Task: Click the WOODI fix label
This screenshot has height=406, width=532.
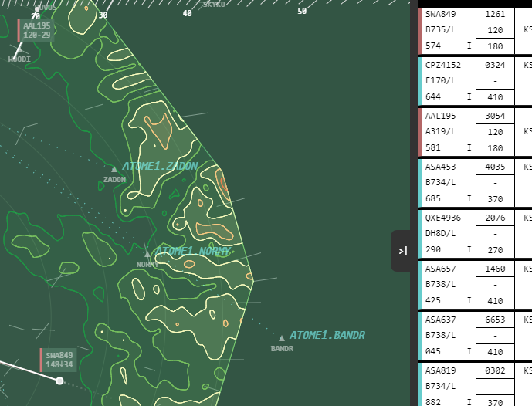Action: tap(19, 59)
